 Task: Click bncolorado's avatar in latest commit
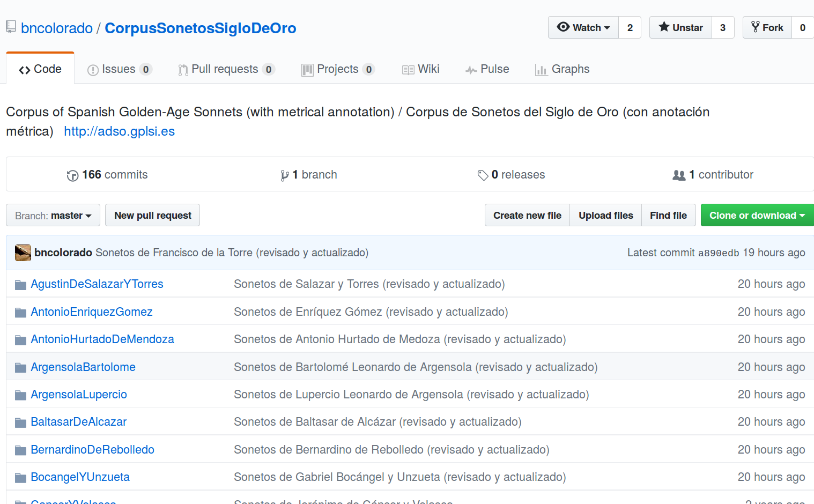[x=23, y=253]
